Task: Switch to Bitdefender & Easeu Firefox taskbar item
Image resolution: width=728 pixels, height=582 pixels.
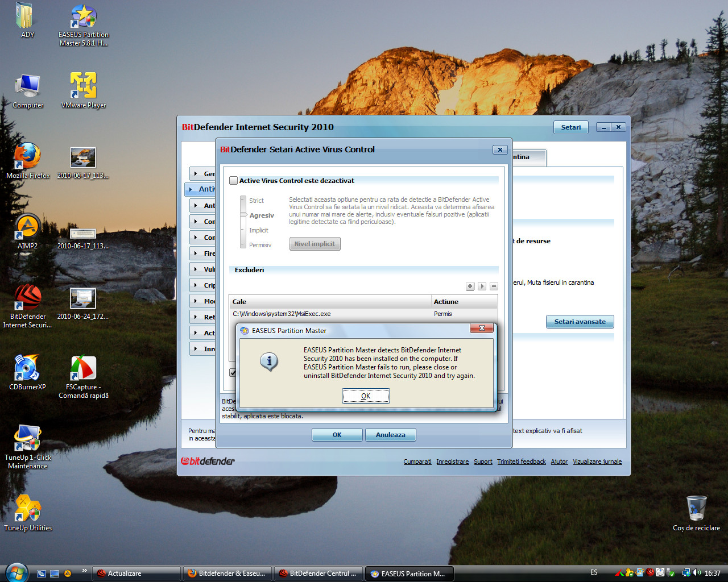Action: click(227, 573)
